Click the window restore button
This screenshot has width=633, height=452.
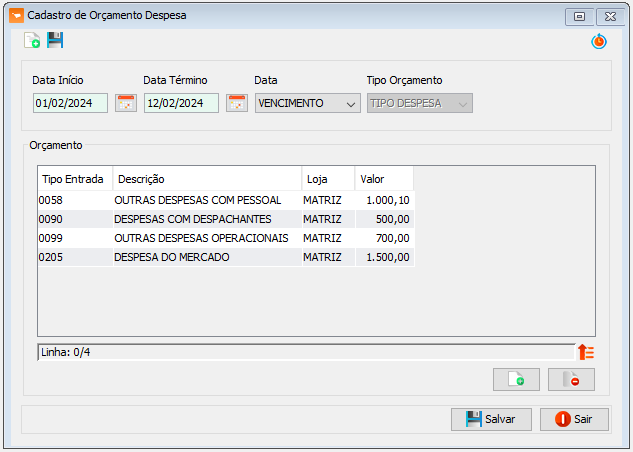coord(579,17)
